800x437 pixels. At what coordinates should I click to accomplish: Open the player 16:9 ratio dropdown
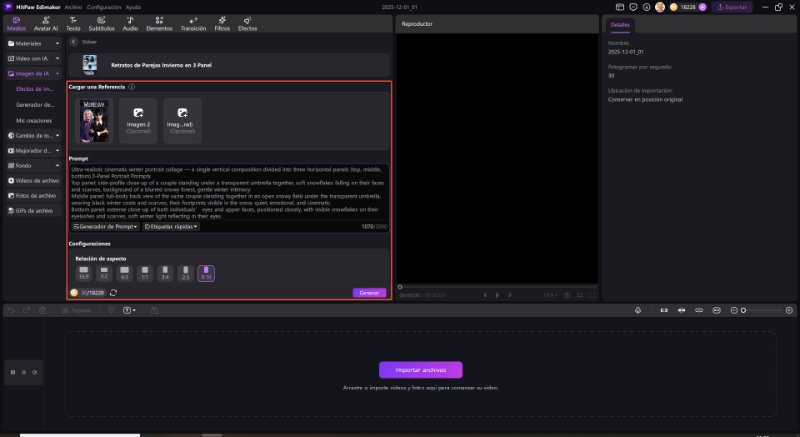549,295
